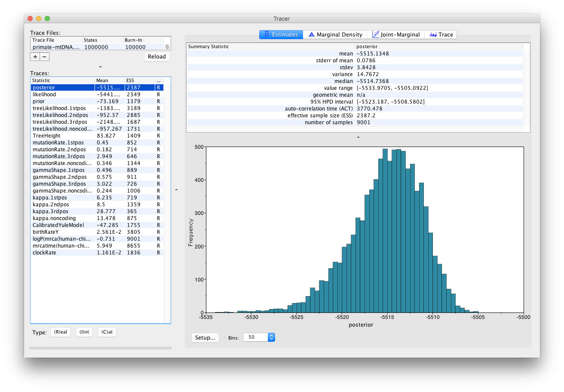
Task: Set trace type to (R)eal
Action: pyautogui.click(x=61, y=332)
